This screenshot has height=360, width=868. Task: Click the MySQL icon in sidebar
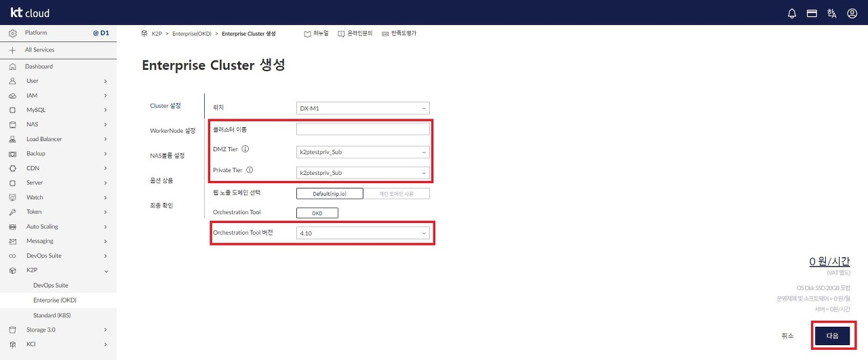[12, 110]
